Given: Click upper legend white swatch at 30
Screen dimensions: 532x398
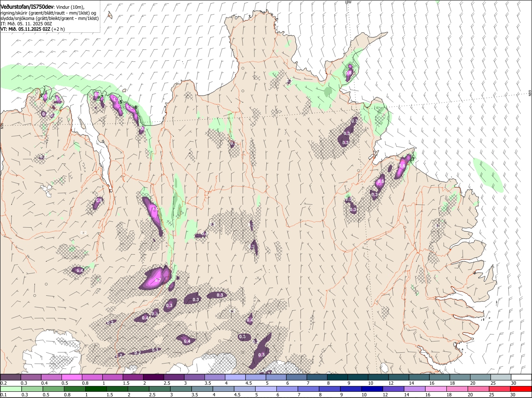Looking at the screenshot, I should (x=521, y=377).
